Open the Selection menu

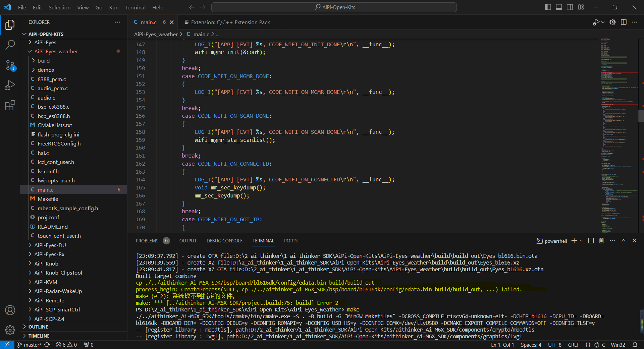pyautogui.click(x=59, y=7)
